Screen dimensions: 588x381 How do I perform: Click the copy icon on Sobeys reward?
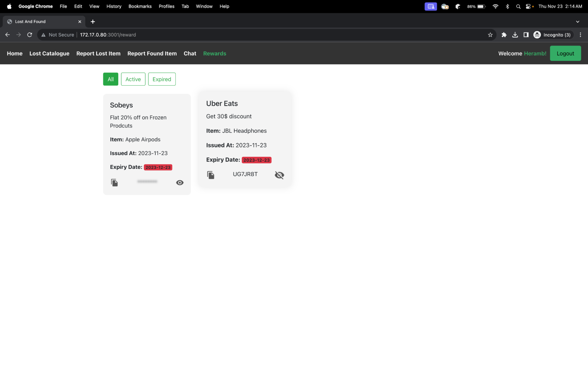[x=114, y=182]
